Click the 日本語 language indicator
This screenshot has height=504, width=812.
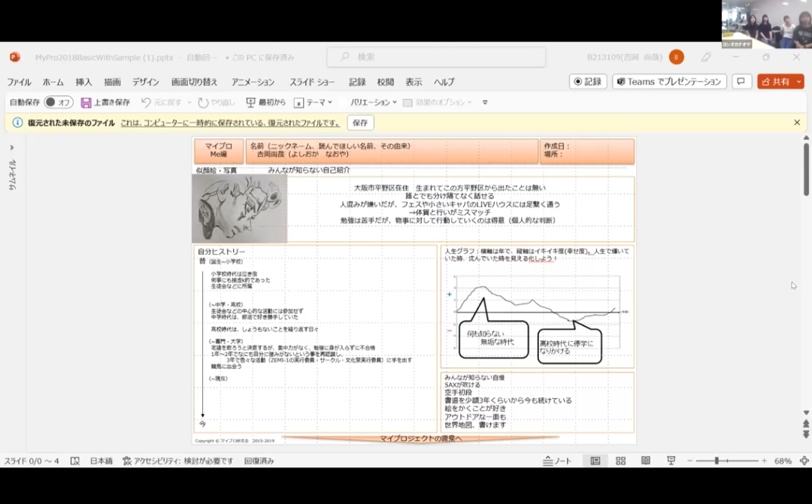101,460
